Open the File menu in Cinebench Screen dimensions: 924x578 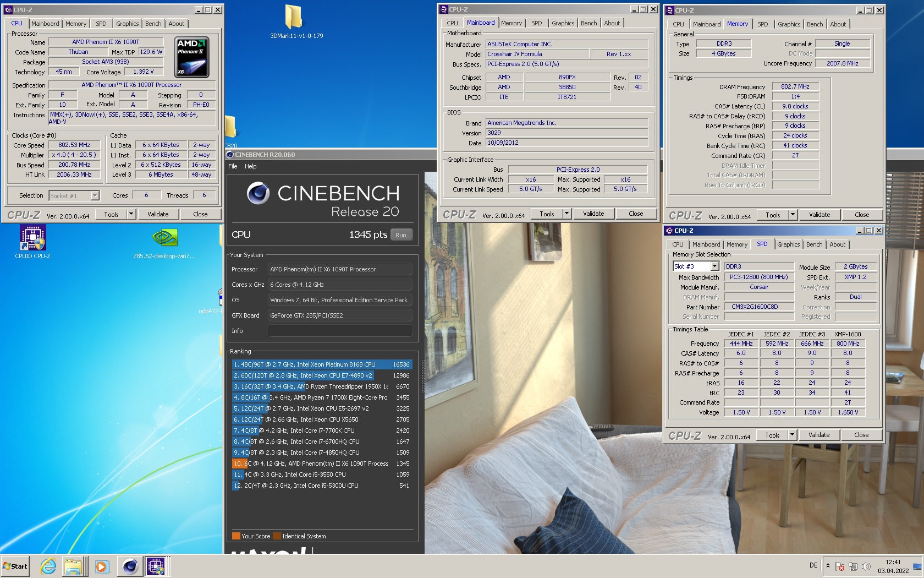(x=233, y=166)
